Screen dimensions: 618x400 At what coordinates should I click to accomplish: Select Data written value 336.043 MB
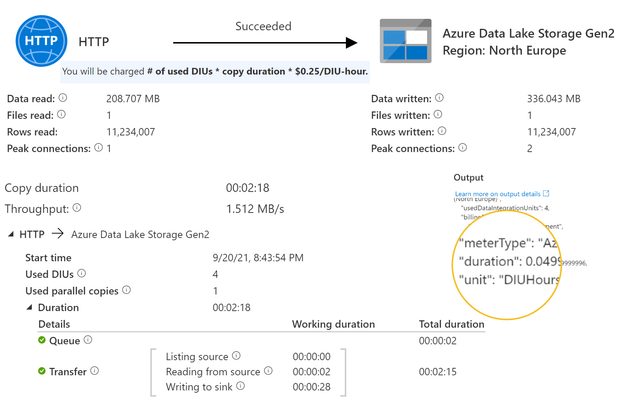click(554, 99)
